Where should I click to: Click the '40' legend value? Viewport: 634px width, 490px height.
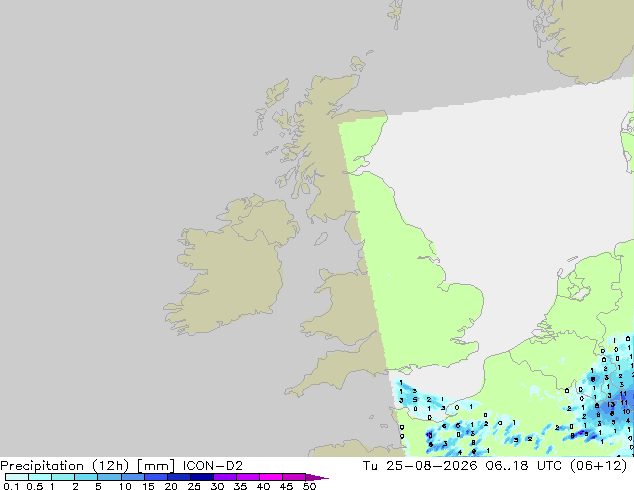click(263, 486)
